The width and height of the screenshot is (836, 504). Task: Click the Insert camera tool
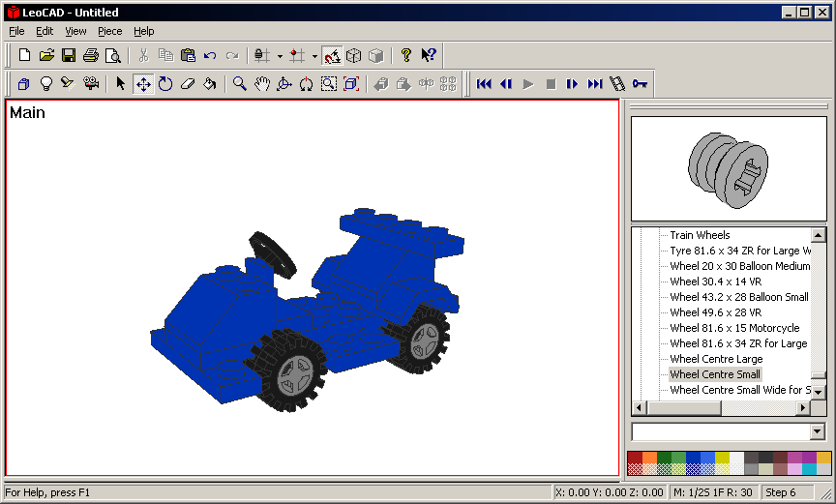pyautogui.click(x=90, y=84)
